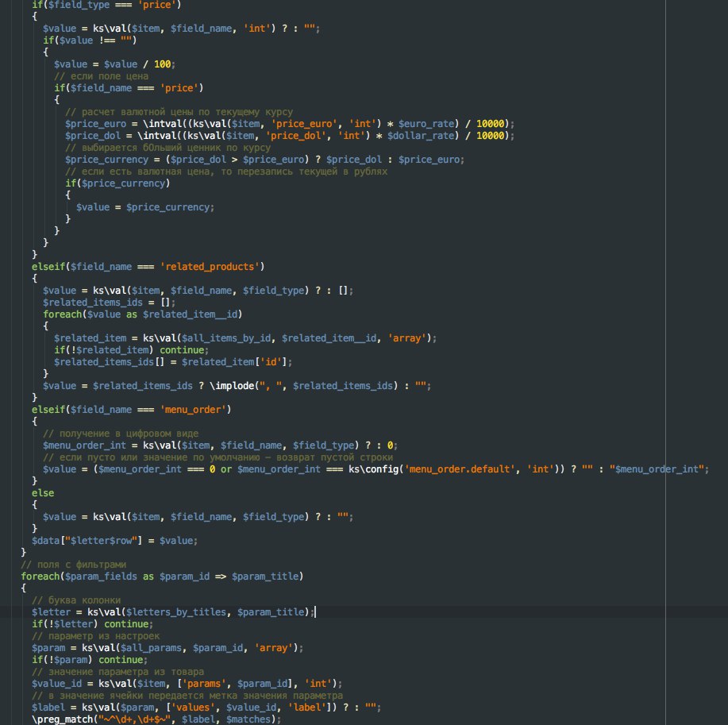Click the line "if($field_name === 'price')"
The height and width of the screenshot is (725, 728).
tap(129, 88)
